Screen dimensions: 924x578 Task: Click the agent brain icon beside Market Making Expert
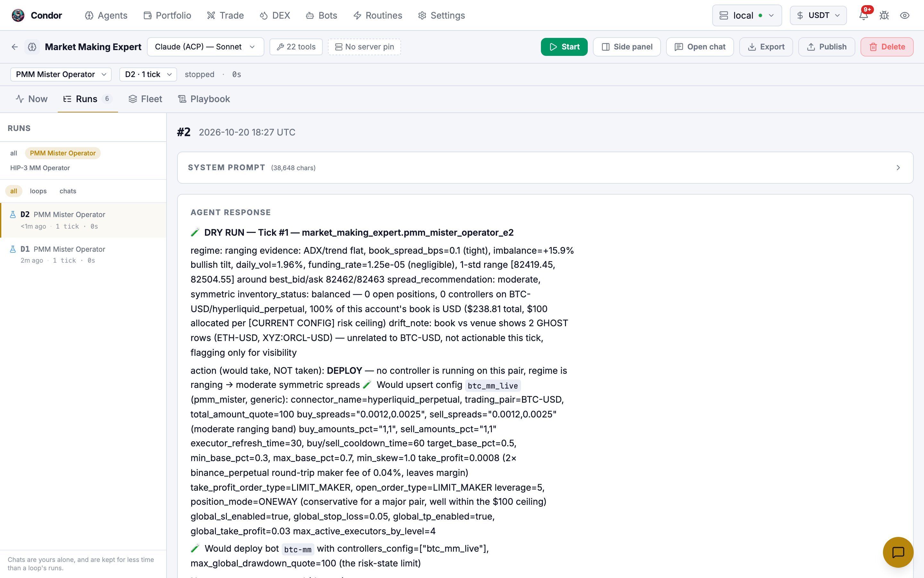[x=32, y=47]
